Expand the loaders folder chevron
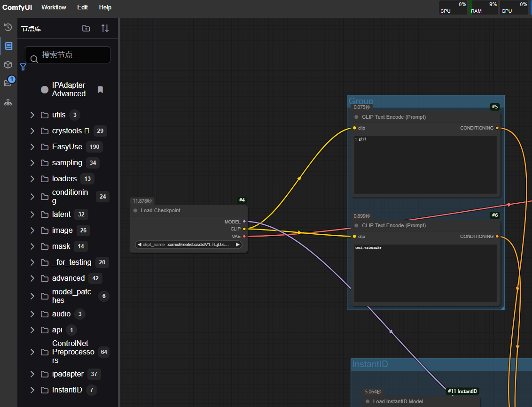This screenshot has height=407, width=532. tap(32, 179)
